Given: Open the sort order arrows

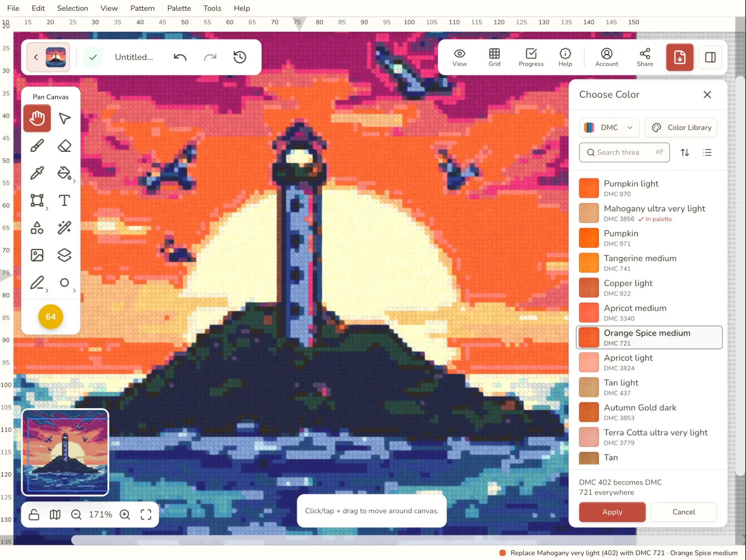Looking at the screenshot, I should [x=684, y=152].
